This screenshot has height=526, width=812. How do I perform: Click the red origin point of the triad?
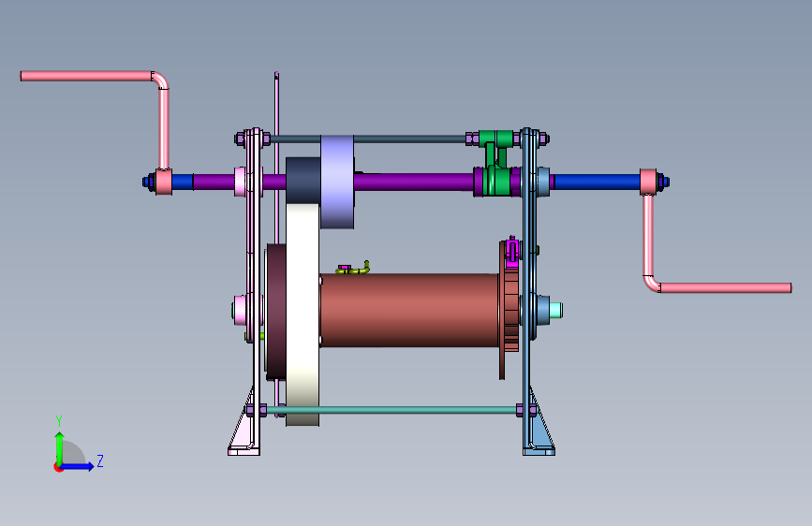click(x=58, y=467)
